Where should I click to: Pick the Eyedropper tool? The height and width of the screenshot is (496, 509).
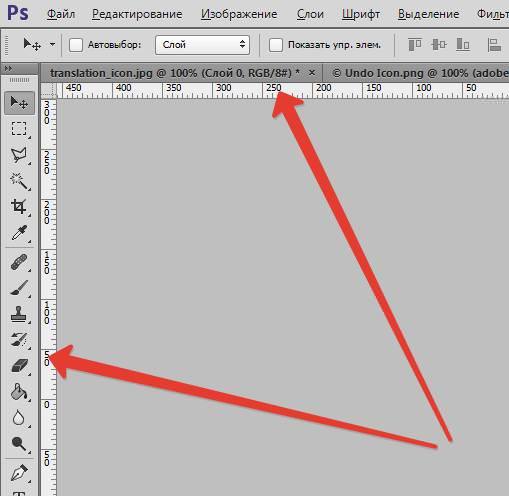(19, 233)
